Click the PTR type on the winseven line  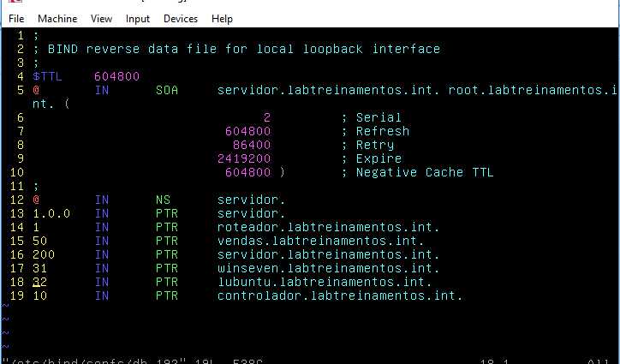167,268
